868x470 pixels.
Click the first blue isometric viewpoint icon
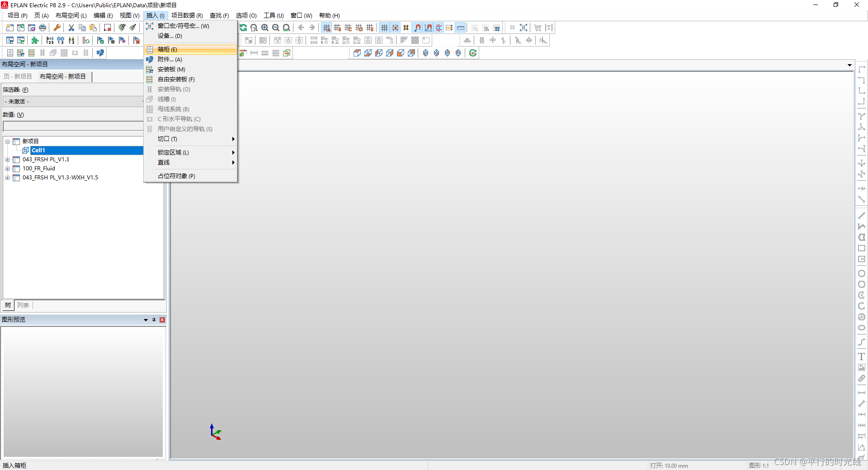click(x=426, y=53)
